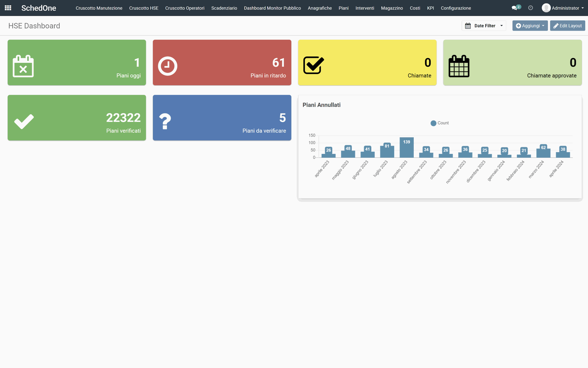The width and height of the screenshot is (588, 368).
Task: Open the Scadenziario menu item
Action: click(x=224, y=8)
